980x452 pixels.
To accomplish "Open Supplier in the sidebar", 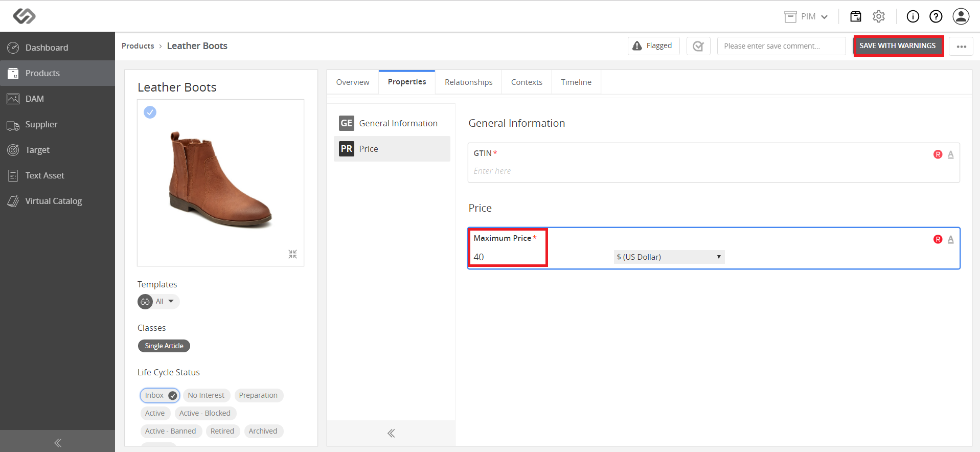I will [x=57, y=124].
